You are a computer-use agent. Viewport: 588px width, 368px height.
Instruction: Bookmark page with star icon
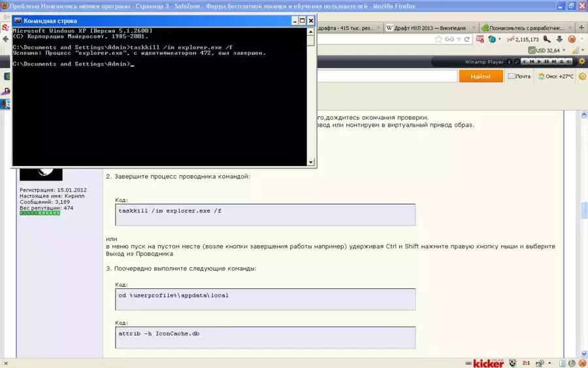tap(438, 39)
